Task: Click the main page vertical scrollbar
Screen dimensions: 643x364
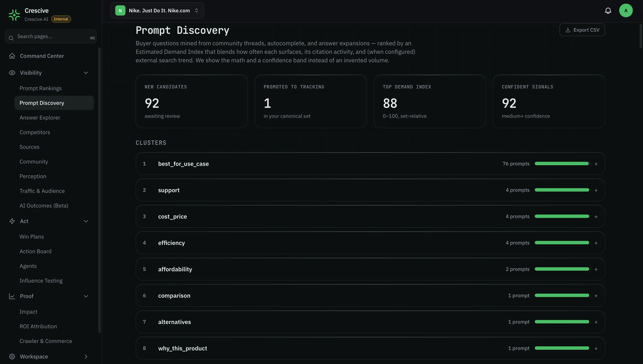Action: pyautogui.click(x=641, y=36)
